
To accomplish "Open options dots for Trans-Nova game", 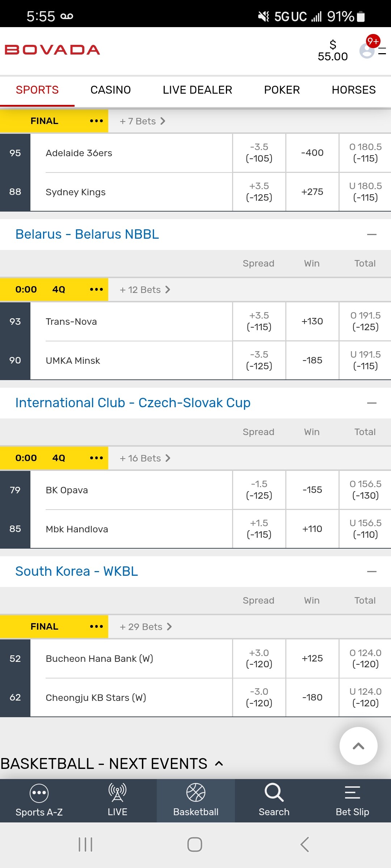I will click(96, 289).
